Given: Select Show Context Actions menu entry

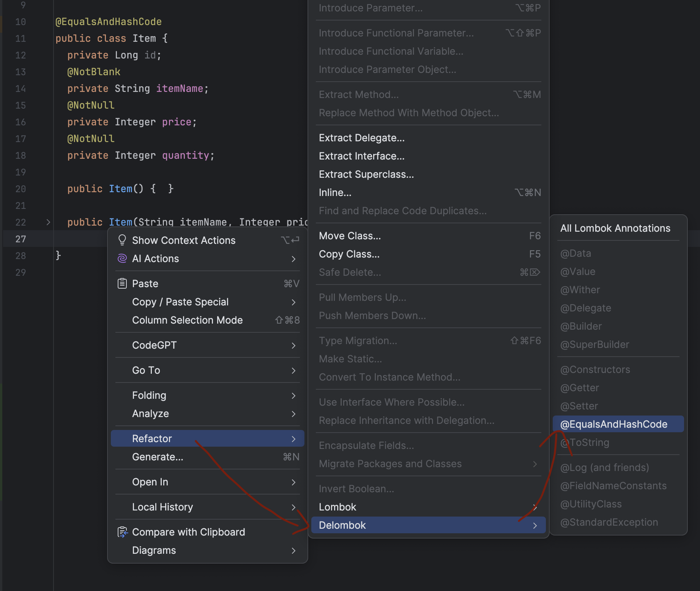Looking at the screenshot, I should (x=207, y=240).
